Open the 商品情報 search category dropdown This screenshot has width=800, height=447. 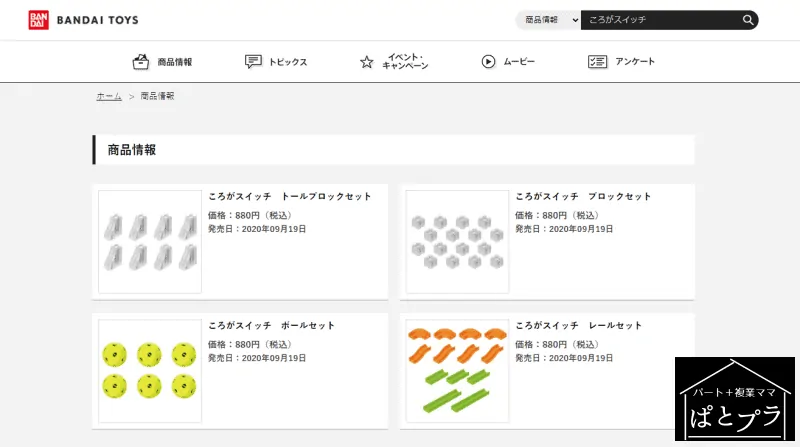tap(548, 20)
